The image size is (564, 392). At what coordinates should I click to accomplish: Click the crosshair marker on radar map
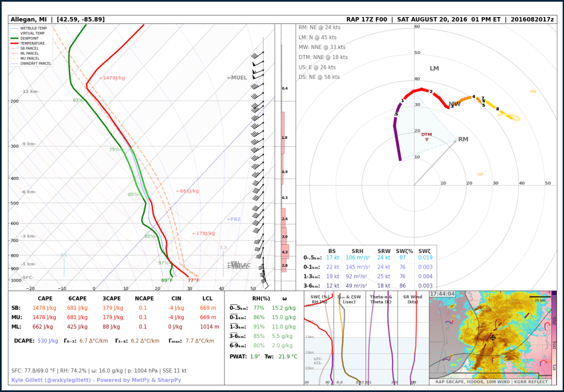492,337
